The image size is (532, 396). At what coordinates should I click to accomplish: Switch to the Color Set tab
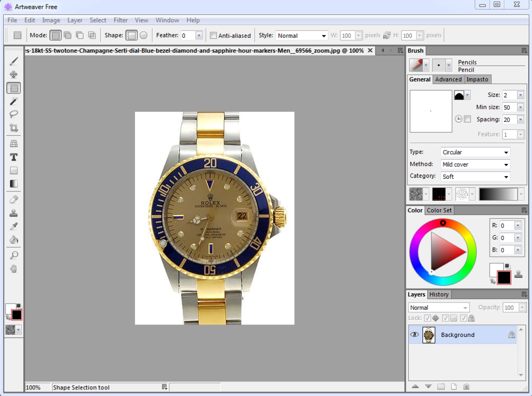point(439,210)
